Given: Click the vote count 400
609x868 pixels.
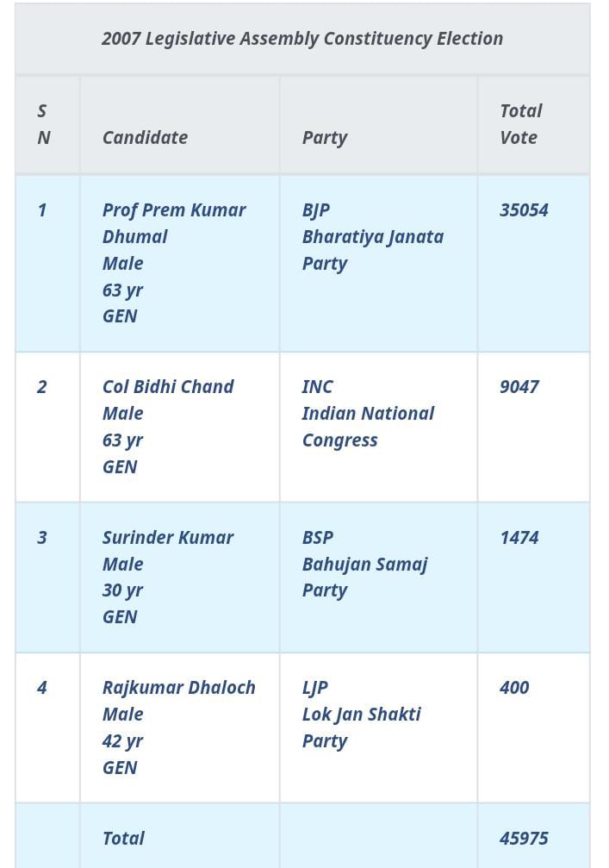Looking at the screenshot, I should click(x=514, y=688).
